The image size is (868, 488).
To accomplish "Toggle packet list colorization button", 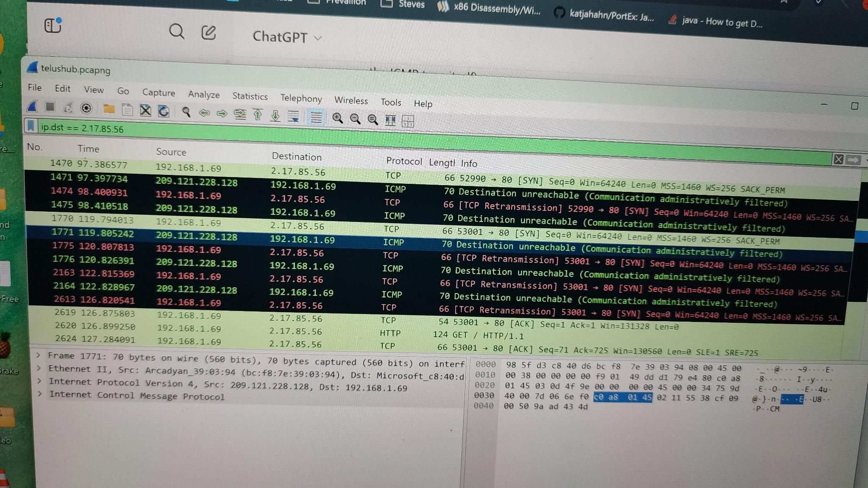I will tap(316, 117).
